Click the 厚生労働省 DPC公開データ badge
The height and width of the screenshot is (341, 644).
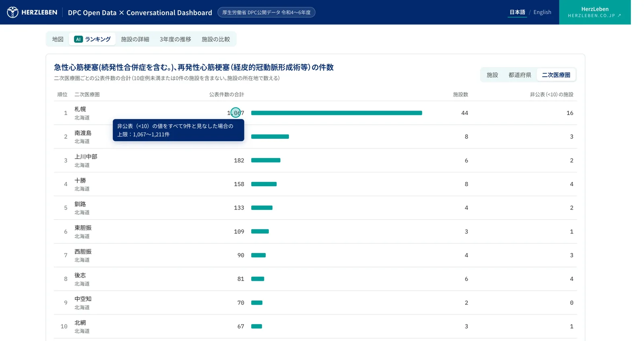tap(266, 12)
